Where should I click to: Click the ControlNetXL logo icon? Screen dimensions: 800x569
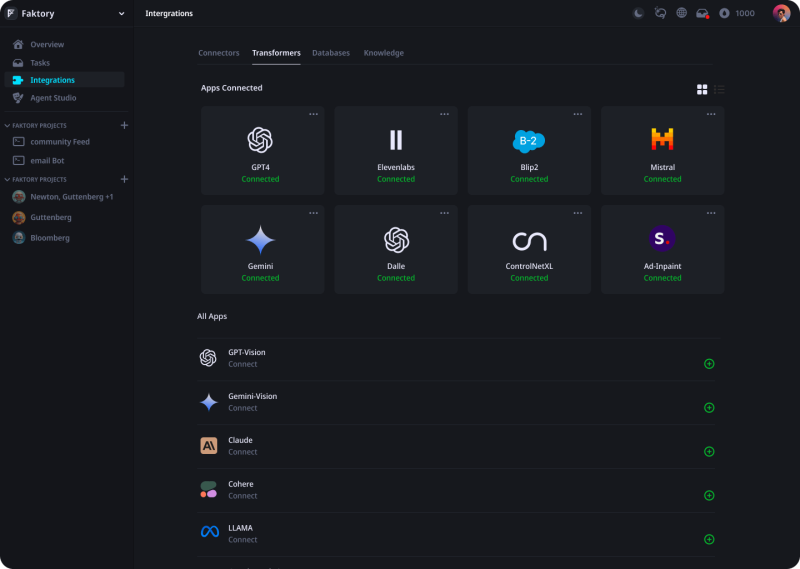pyautogui.click(x=529, y=241)
